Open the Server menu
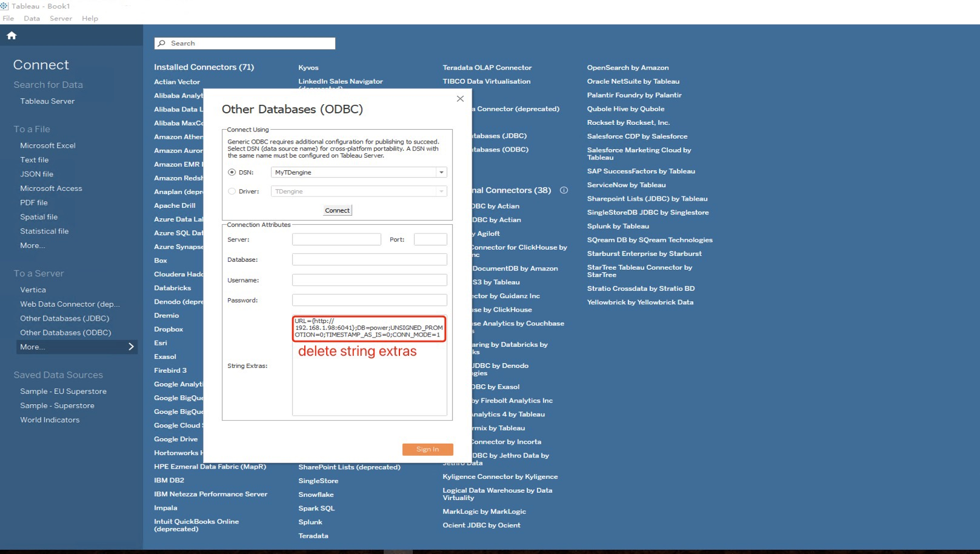 click(61, 18)
